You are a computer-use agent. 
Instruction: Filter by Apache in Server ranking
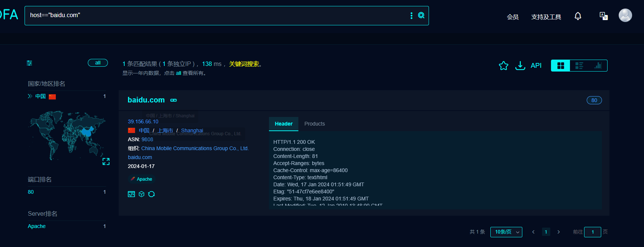point(37,226)
